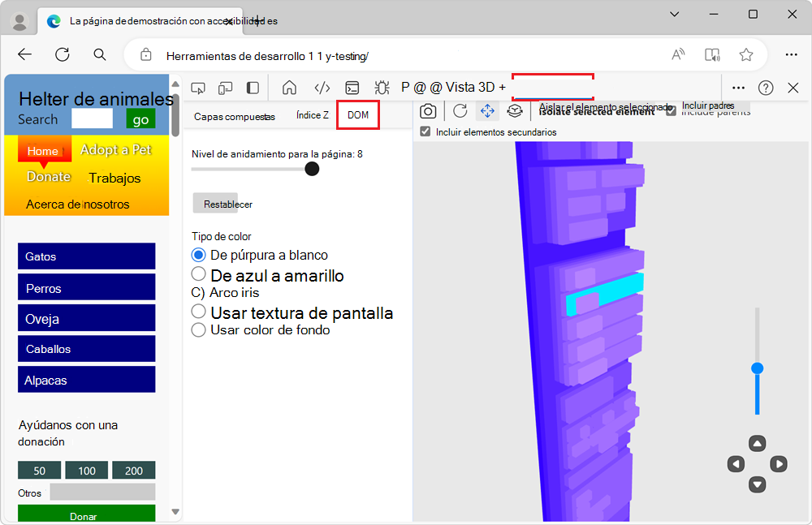Open DevTools help question mark icon
This screenshot has width=812, height=525.
pos(766,88)
